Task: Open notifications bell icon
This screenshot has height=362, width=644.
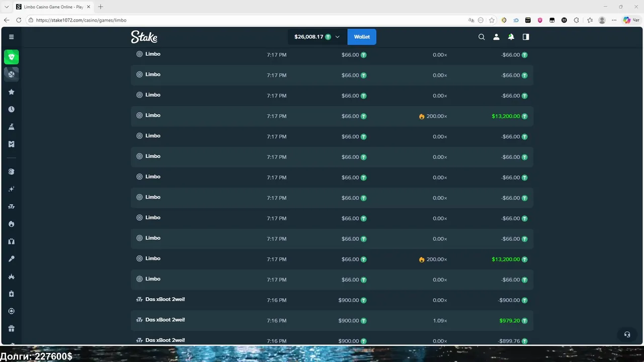Action: coord(511,37)
